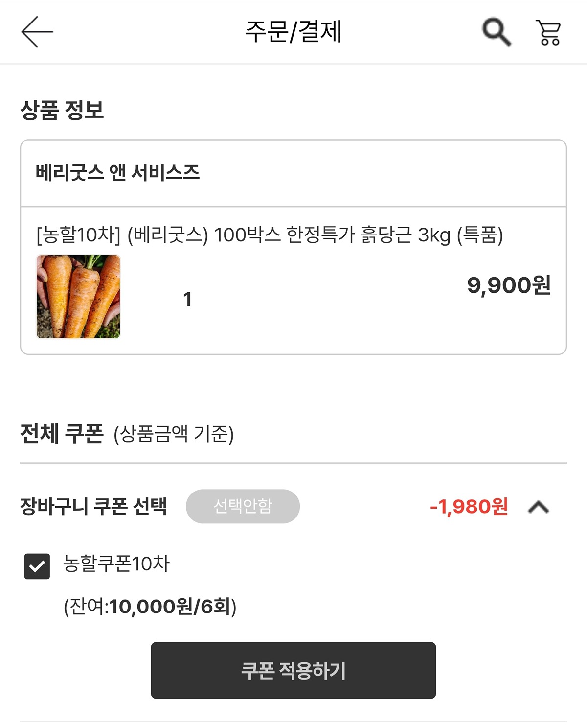Click the 장바구니 쿠폰 선택 label
This screenshot has width=587, height=728.
click(x=93, y=506)
